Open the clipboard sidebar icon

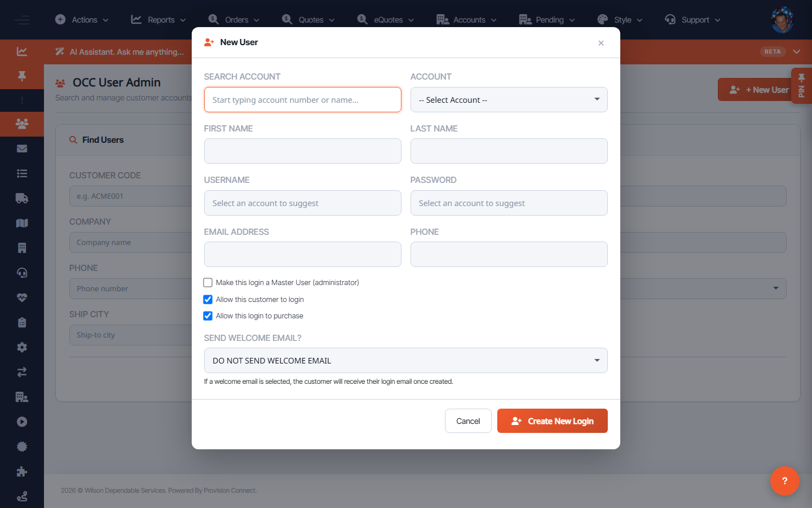22,322
